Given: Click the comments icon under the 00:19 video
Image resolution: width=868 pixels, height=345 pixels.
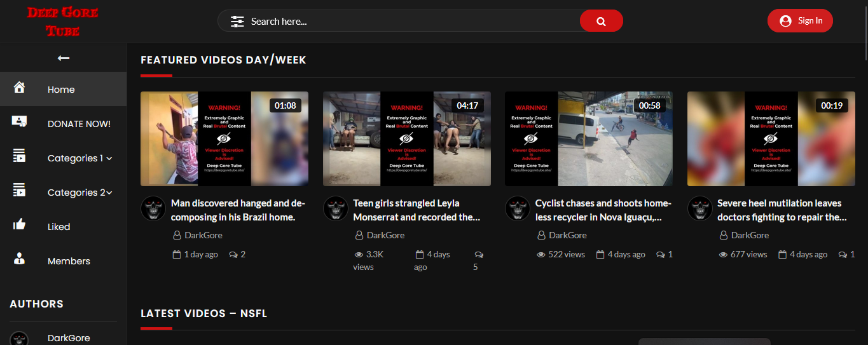Looking at the screenshot, I should [843, 254].
